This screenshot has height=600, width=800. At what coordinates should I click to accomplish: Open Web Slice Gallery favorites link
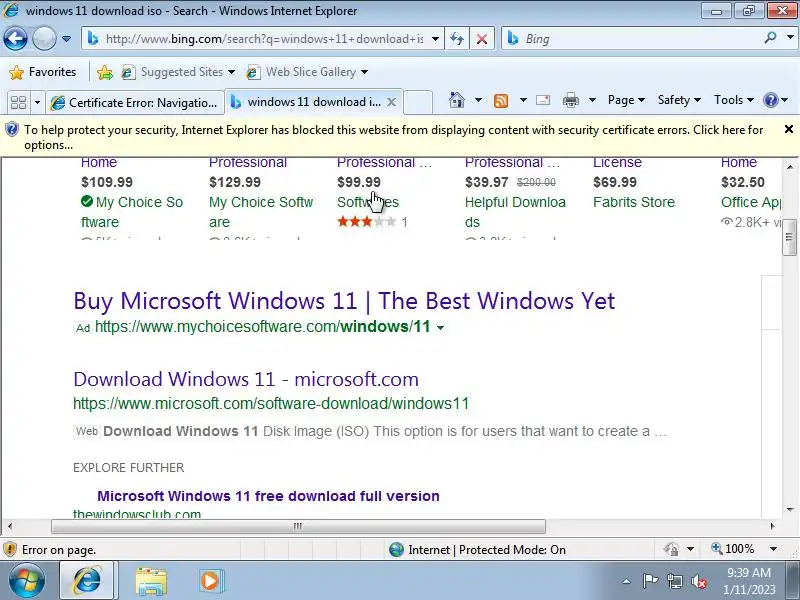[307, 72]
